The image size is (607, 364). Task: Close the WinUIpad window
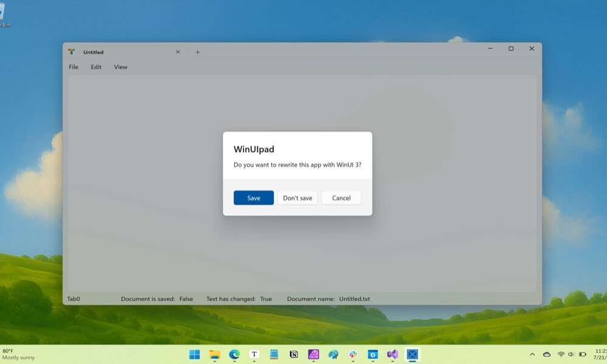pyautogui.click(x=532, y=49)
